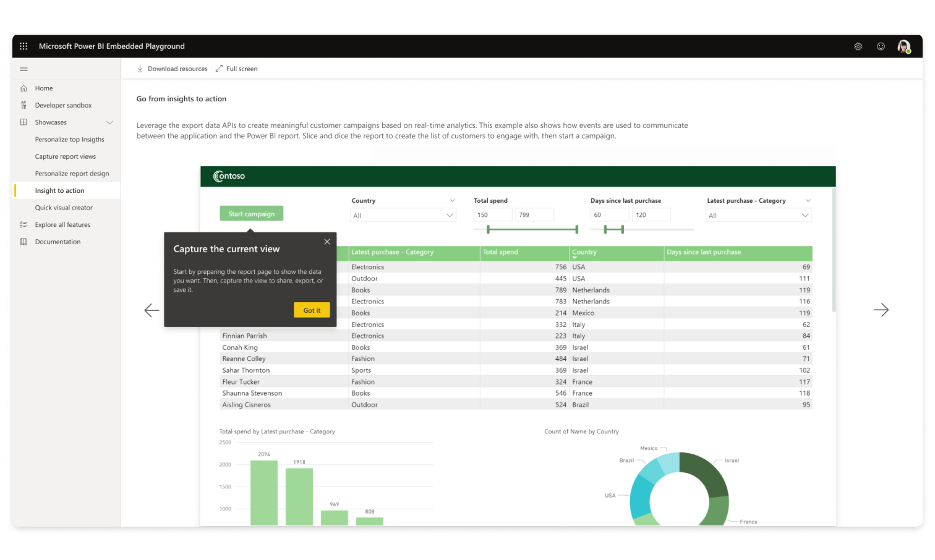The image size is (935, 560).
Task: Select the Fleur Tucker row
Action: [516, 382]
